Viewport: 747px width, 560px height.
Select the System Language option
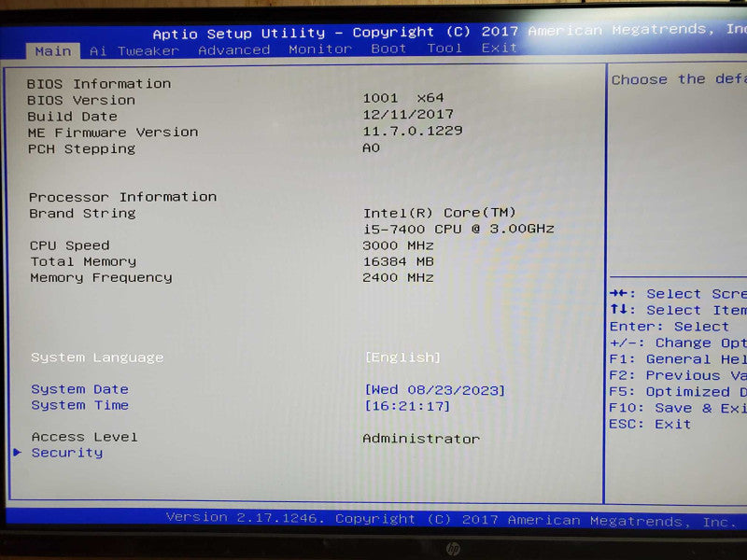97,357
